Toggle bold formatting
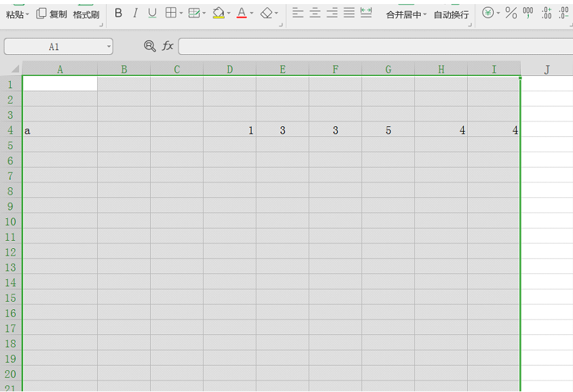This screenshot has width=573, height=392. 118,13
